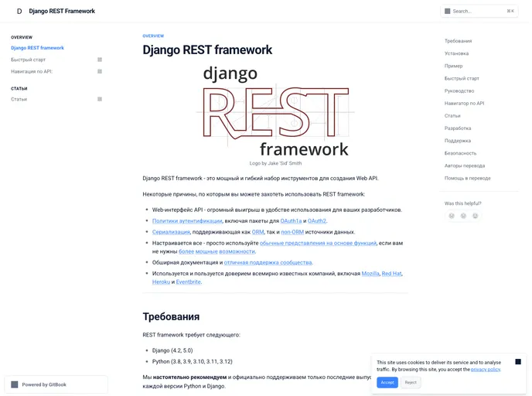Image resolution: width=532 pixels, height=396 pixels.
Task: Click the Django REST framework logo image
Action: click(275, 111)
